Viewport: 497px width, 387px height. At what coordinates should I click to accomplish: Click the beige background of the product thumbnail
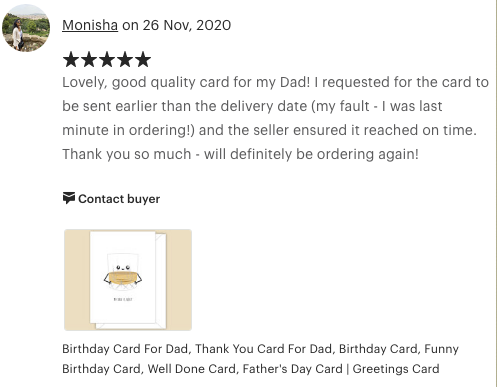[x=77, y=280]
